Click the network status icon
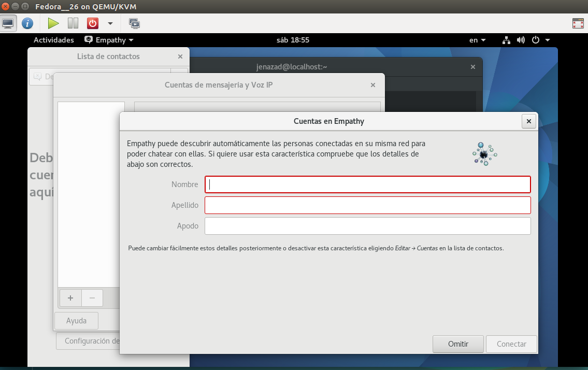588x370 pixels. coord(506,40)
